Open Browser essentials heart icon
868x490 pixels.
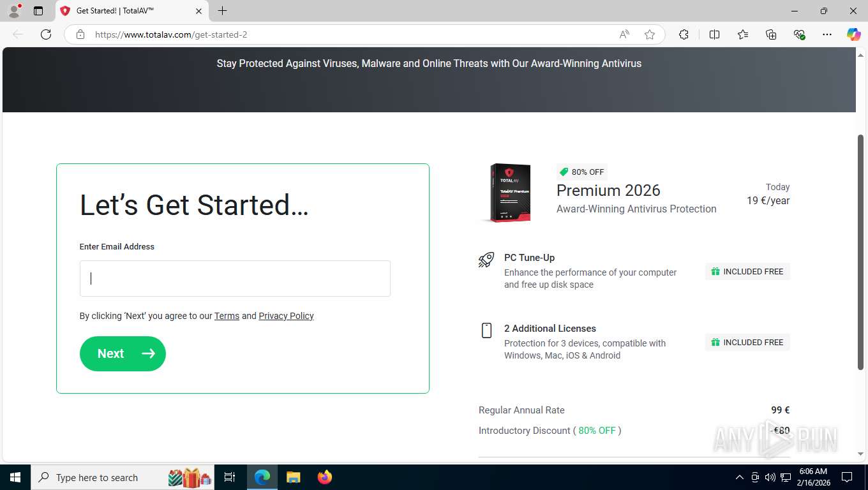tap(799, 34)
